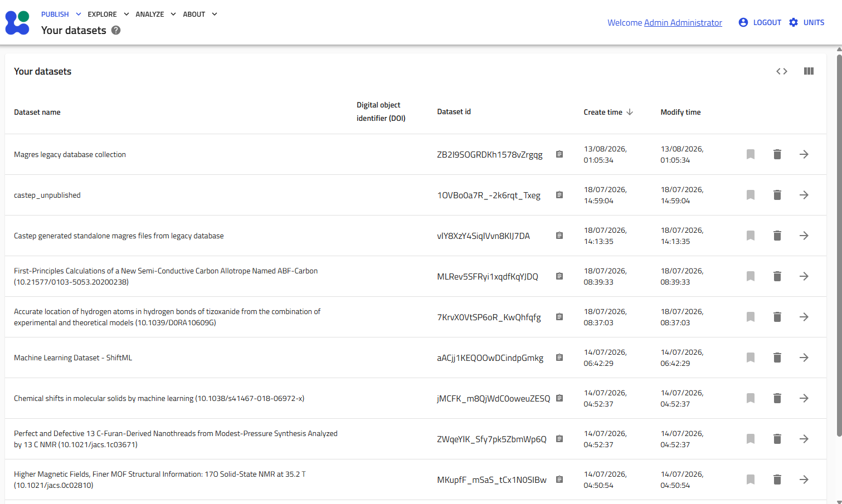This screenshot has height=504, width=842.
Task: Copy dataset id of Higher Magnetic Fields MOF
Action: (x=559, y=479)
